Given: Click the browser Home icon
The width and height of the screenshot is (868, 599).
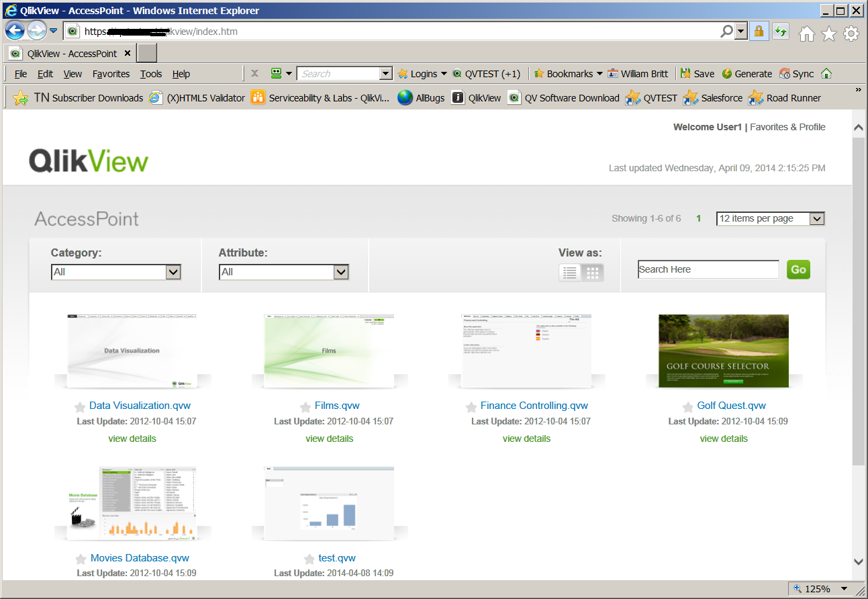Looking at the screenshot, I should click(x=806, y=33).
